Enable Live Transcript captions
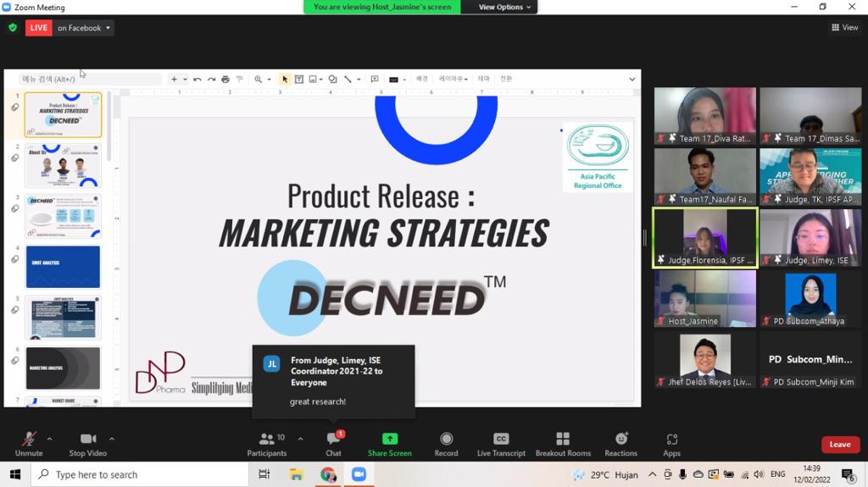The width and height of the screenshot is (868, 487). [x=501, y=444]
